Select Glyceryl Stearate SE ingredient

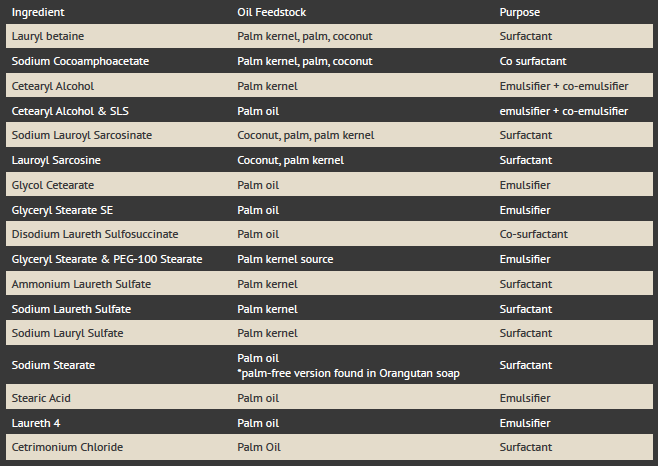[62, 210]
